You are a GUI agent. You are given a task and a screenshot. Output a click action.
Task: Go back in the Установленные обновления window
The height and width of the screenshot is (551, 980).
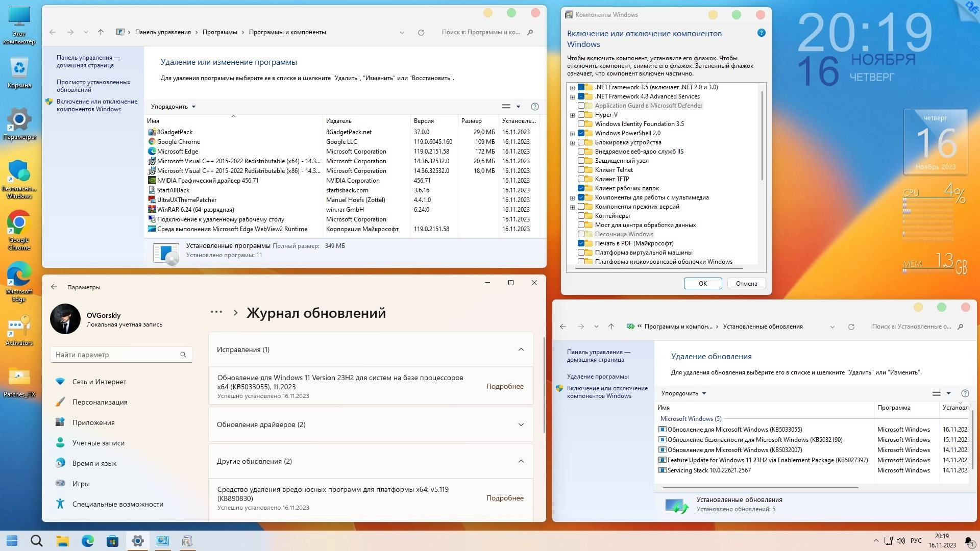(563, 327)
